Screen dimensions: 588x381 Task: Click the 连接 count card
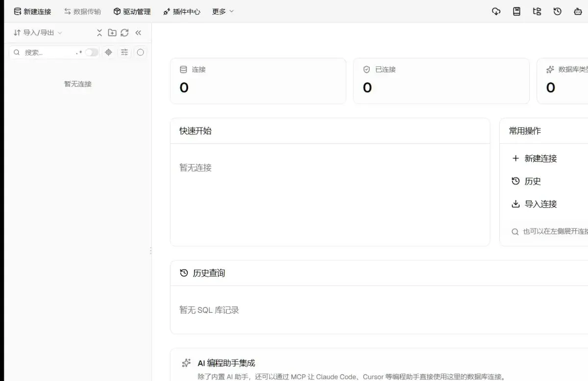coord(258,81)
